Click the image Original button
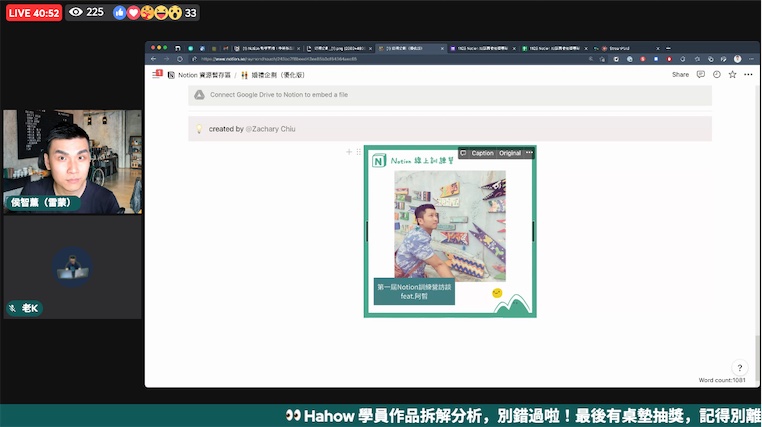The width and height of the screenshot is (762, 427). [510, 153]
